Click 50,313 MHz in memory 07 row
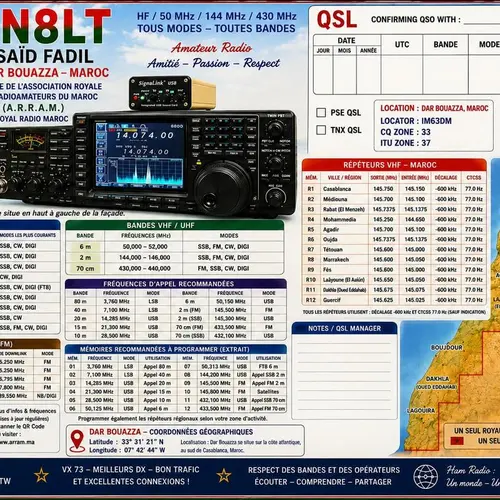Viewport: 500px width, 500px height. [215, 366]
